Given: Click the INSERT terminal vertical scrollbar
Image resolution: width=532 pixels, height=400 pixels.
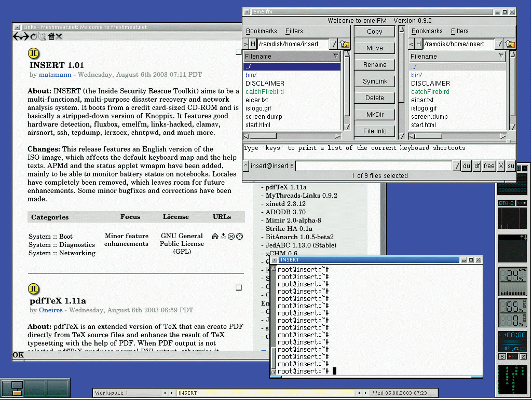Looking at the screenshot, I should click(274, 321).
